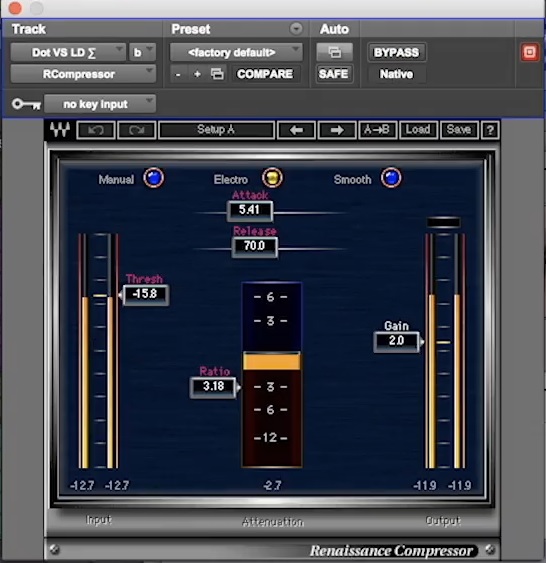
Task: Click the Save button
Action: tap(459, 130)
